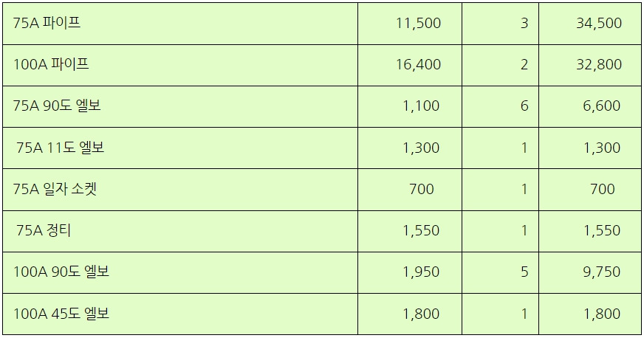The width and height of the screenshot is (644, 338).
Task: Click the quantity 5 cell
Action: click(500, 273)
